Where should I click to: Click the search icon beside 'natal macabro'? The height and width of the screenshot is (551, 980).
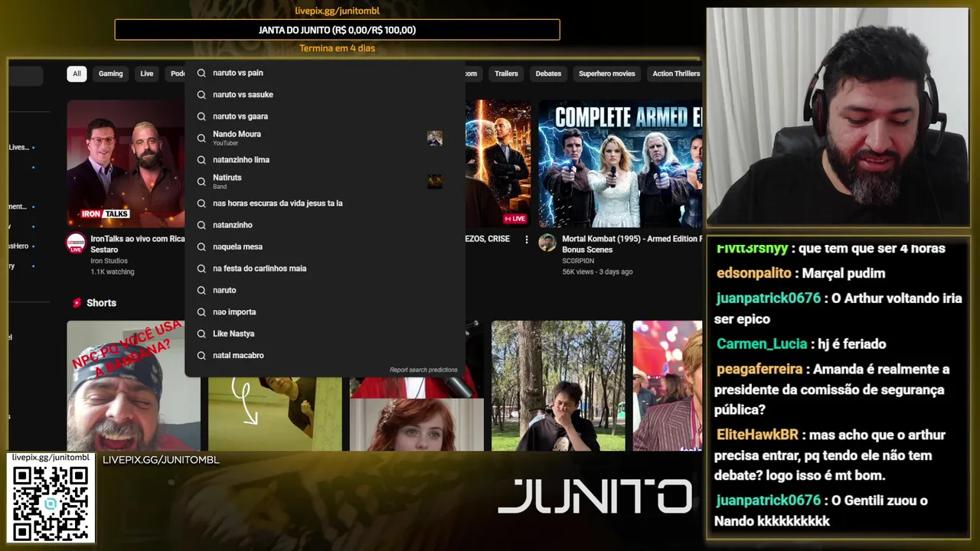pyautogui.click(x=201, y=355)
